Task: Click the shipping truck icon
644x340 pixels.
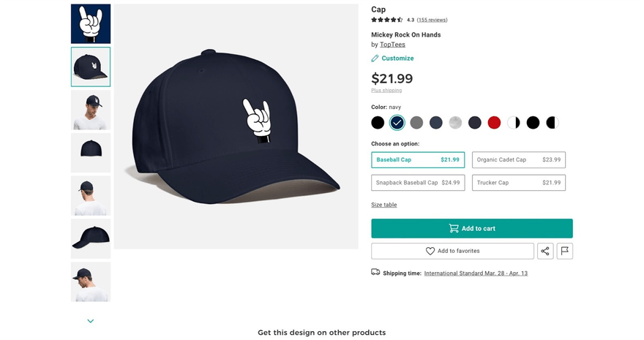Action: pos(375,273)
